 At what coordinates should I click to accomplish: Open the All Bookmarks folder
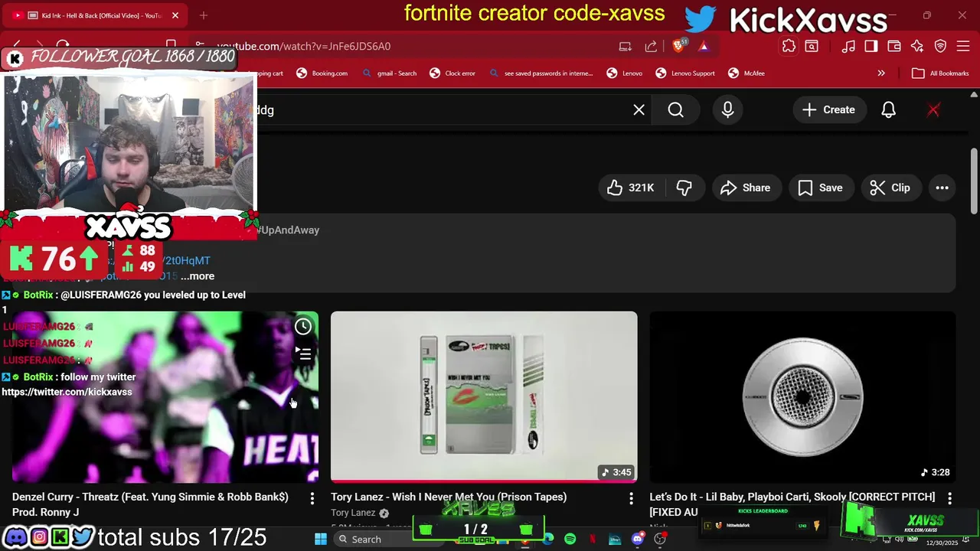(940, 73)
